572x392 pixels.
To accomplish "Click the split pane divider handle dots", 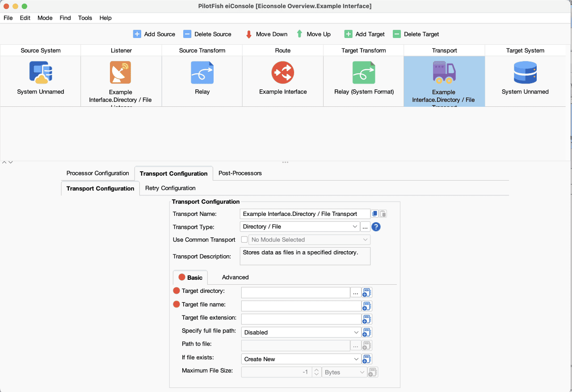I will (285, 162).
